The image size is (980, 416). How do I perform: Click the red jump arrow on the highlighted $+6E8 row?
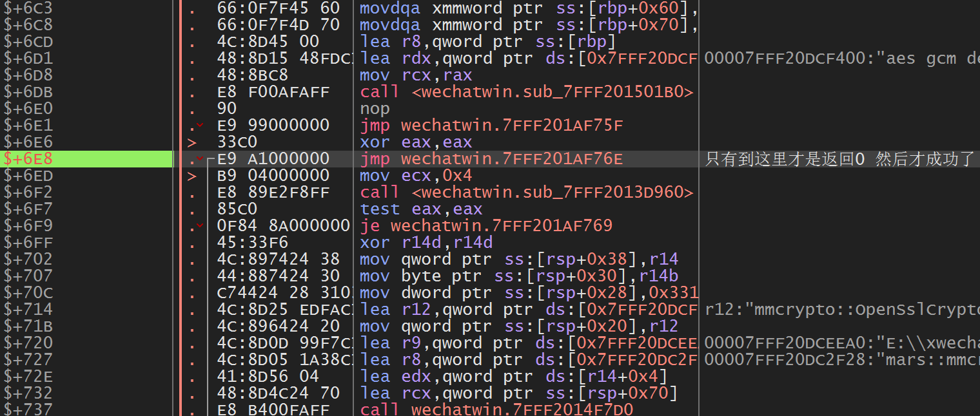200,159
